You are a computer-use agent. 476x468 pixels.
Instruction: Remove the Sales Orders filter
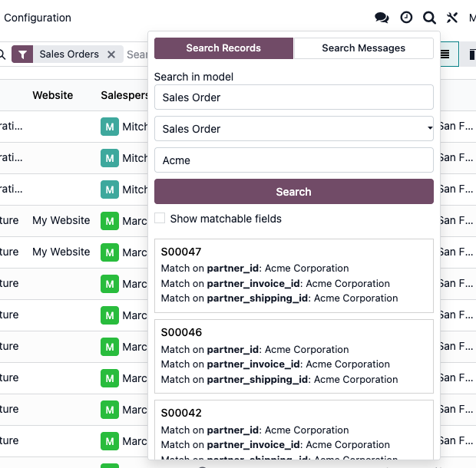[111, 54]
